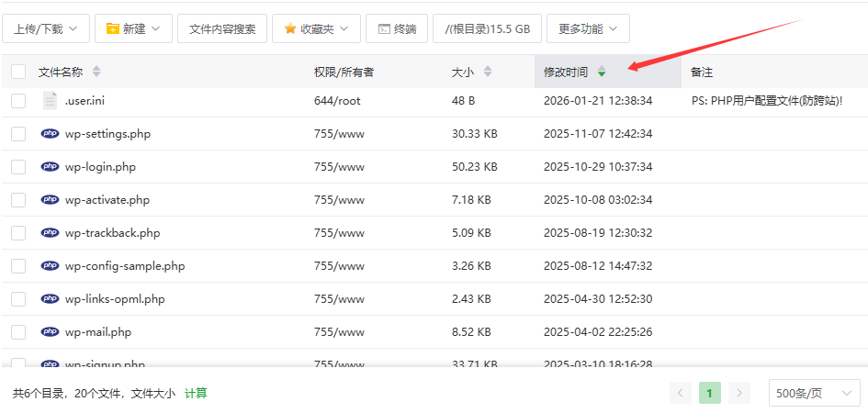Viewport: 868px width, 413px height.
Task: Click the /(根目录)15.5 GB button
Action: coord(487,28)
